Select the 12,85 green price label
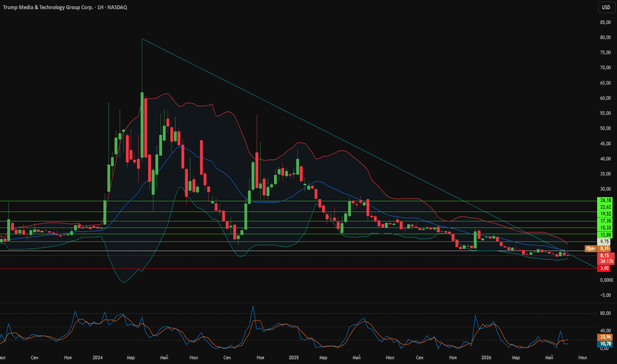 605,234
